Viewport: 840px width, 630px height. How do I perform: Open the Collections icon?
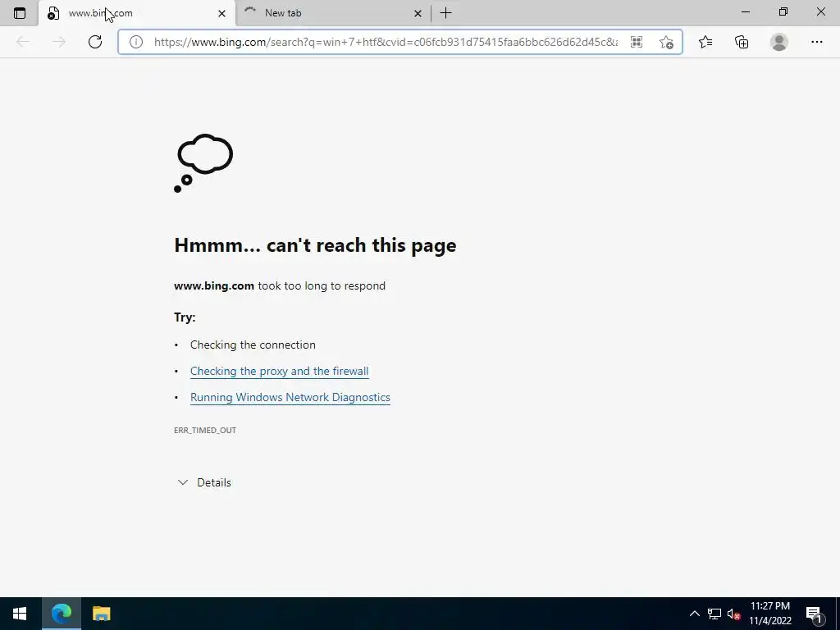(x=742, y=42)
